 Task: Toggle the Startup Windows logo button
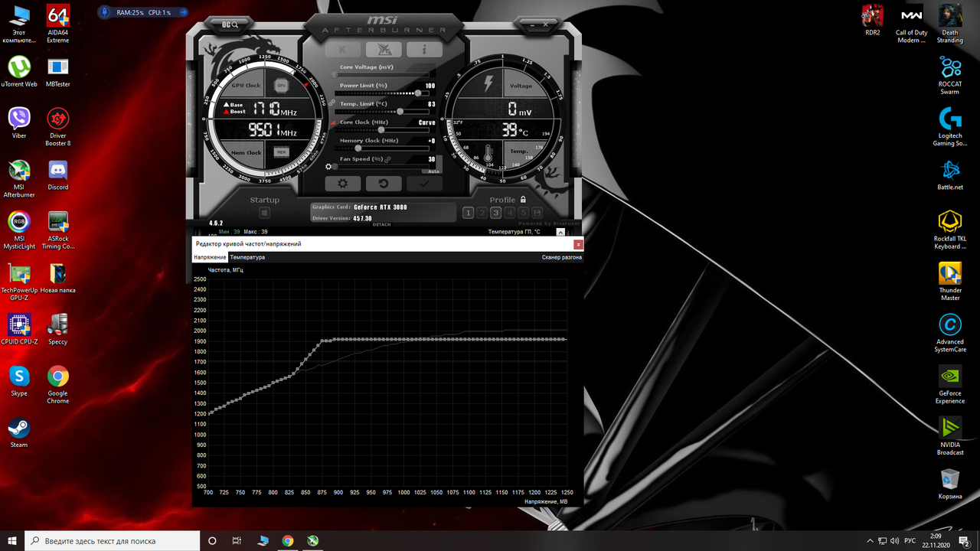coord(264,213)
